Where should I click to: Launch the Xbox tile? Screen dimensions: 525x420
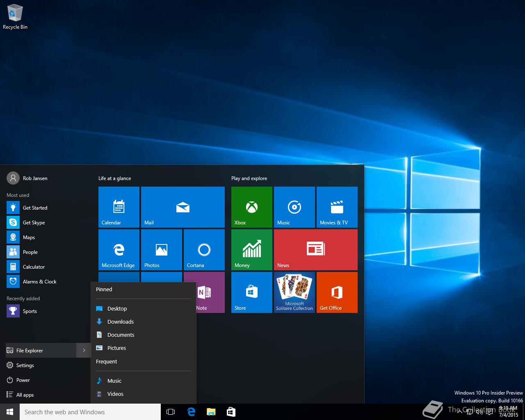(252, 207)
